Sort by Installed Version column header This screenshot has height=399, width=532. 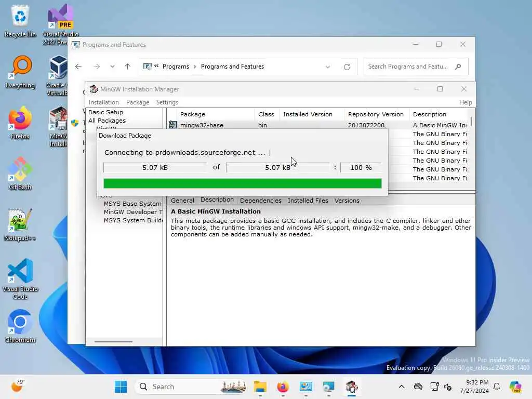312,114
